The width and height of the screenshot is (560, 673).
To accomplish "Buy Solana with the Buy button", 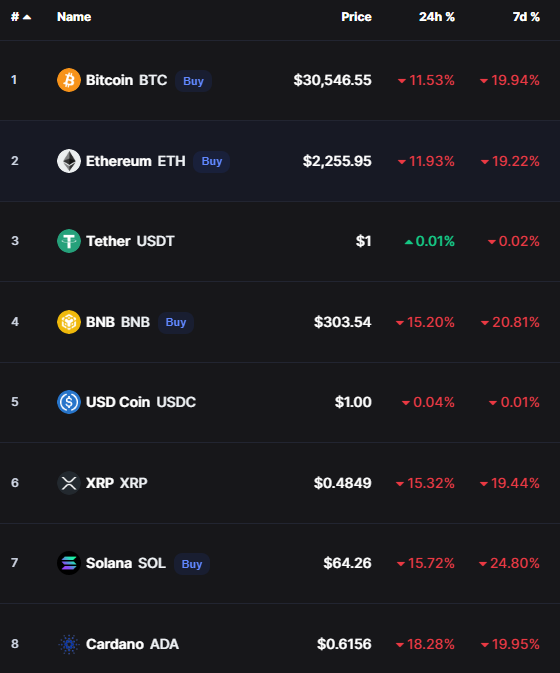I will coord(192,564).
